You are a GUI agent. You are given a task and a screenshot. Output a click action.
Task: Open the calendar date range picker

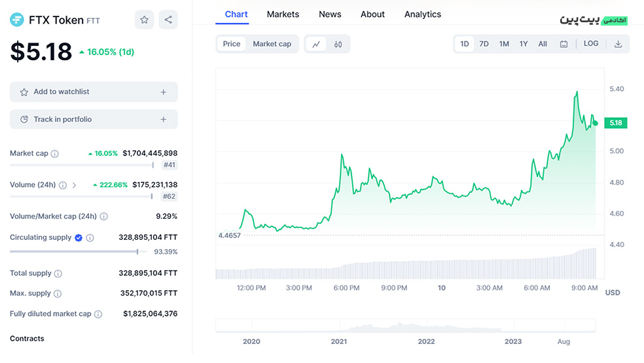click(563, 44)
